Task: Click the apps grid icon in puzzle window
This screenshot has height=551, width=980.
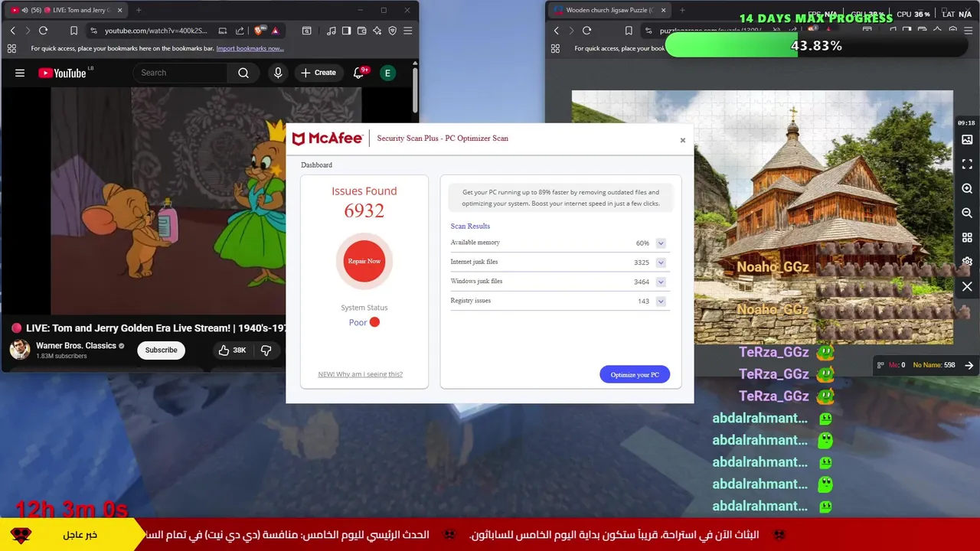Action: (x=555, y=48)
